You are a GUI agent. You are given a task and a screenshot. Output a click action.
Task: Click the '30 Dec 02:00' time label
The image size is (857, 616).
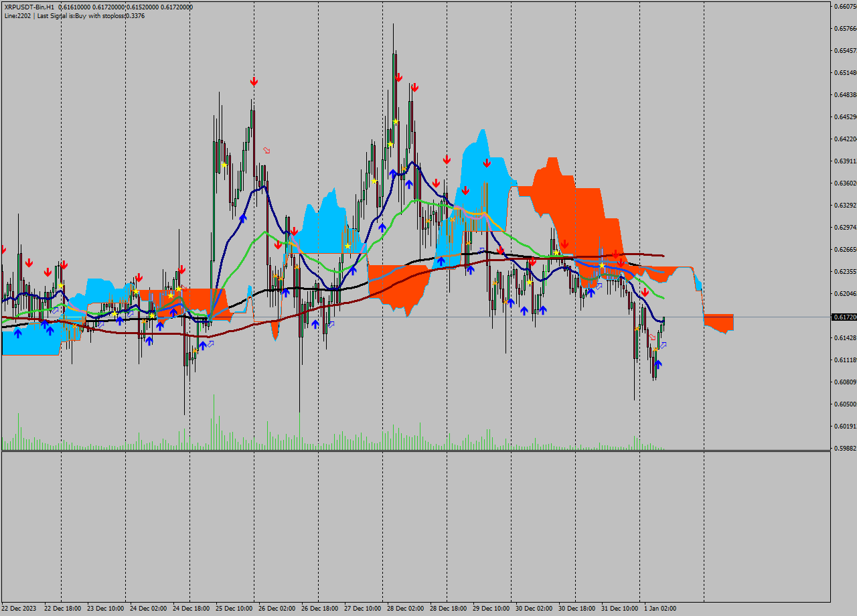[x=534, y=609]
